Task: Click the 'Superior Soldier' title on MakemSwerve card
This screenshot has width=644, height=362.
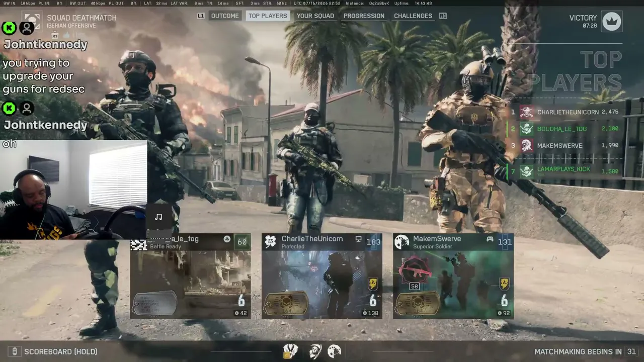Action: pyautogui.click(x=432, y=247)
